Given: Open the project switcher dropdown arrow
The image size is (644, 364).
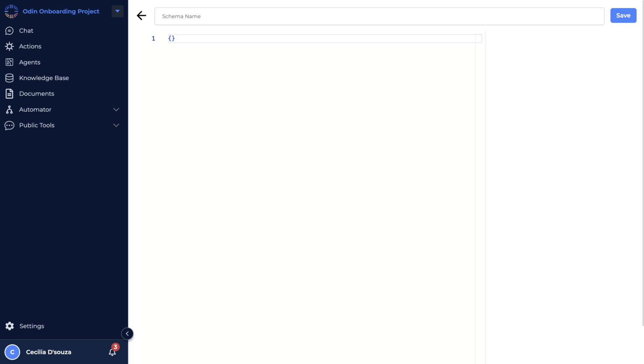Looking at the screenshot, I should (117, 11).
